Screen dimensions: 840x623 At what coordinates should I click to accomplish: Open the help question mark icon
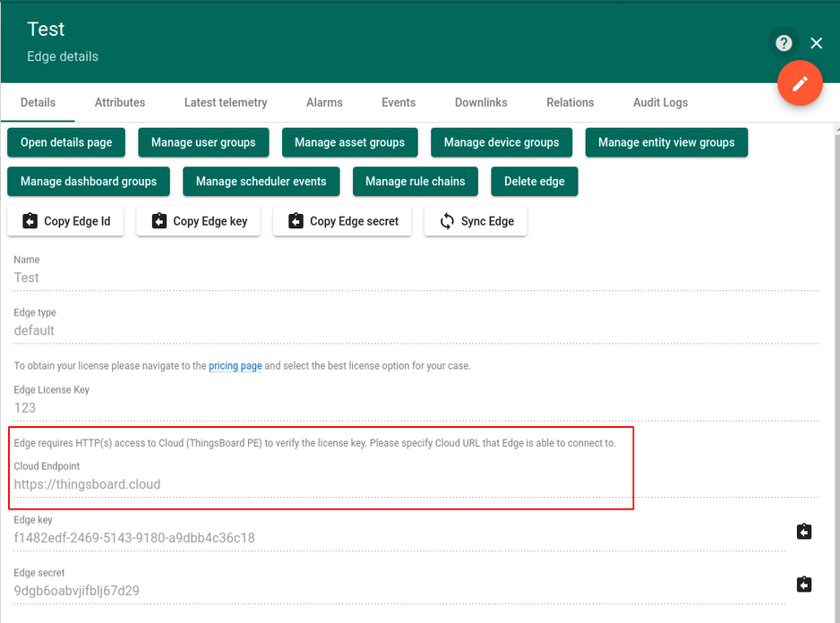pos(784,42)
